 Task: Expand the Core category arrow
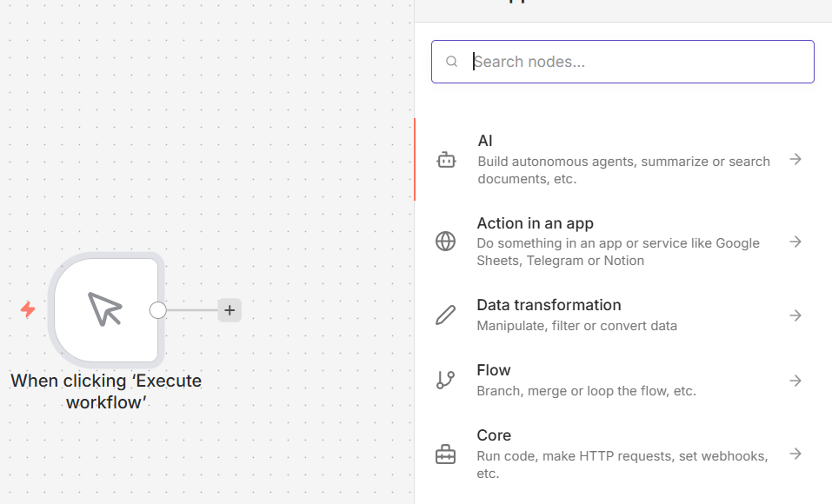click(x=795, y=454)
